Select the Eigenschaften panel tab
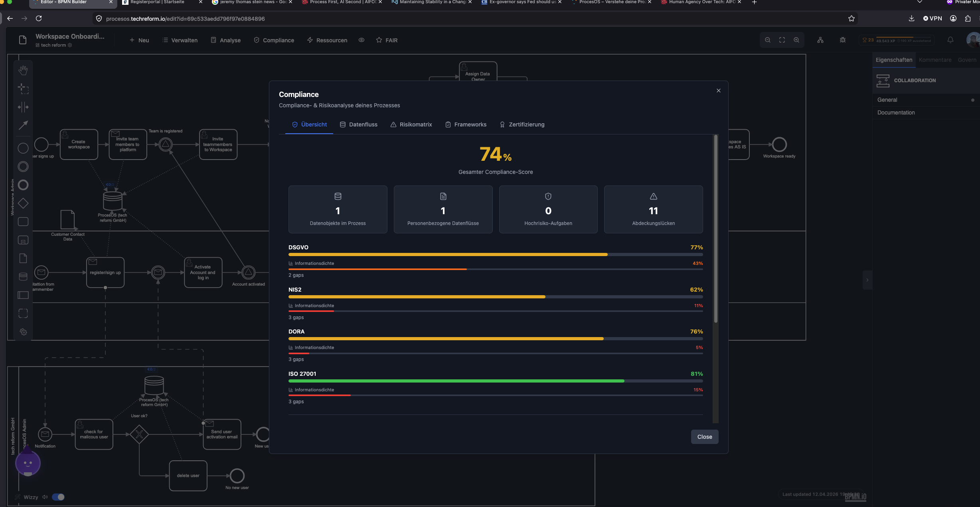Screen dimensions: 980x507 pos(894,60)
